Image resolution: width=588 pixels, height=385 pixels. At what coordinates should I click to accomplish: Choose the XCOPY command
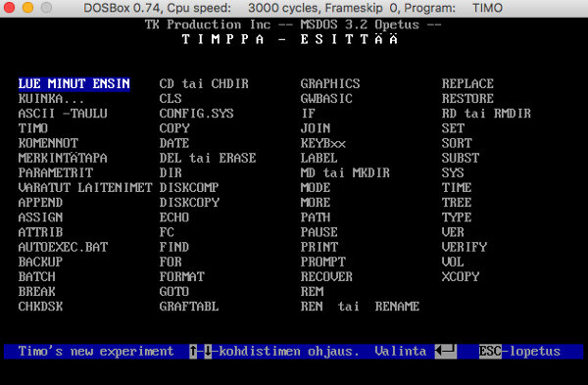[x=461, y=276]
